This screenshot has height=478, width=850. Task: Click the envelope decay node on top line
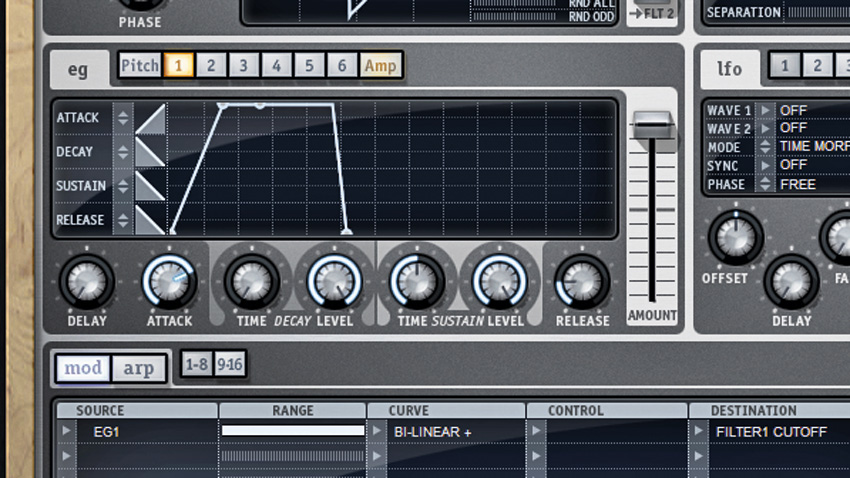(260, 105)
